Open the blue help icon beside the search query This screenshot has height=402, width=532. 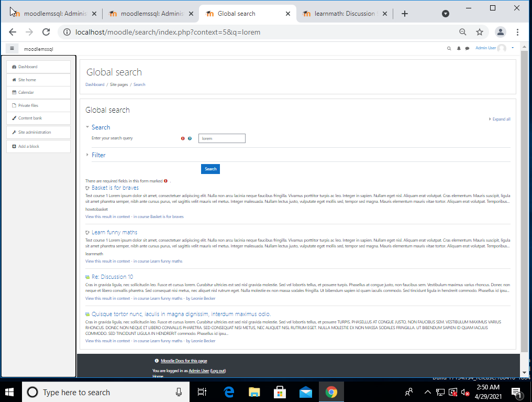(190, 138)
